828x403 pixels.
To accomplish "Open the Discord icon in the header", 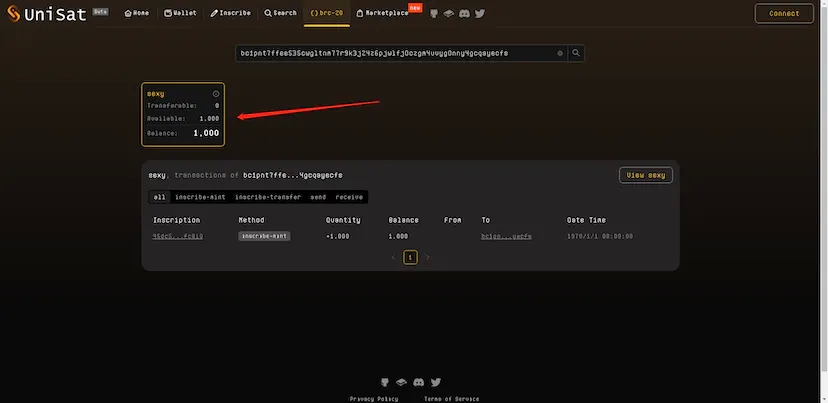I will pos(464,14).
